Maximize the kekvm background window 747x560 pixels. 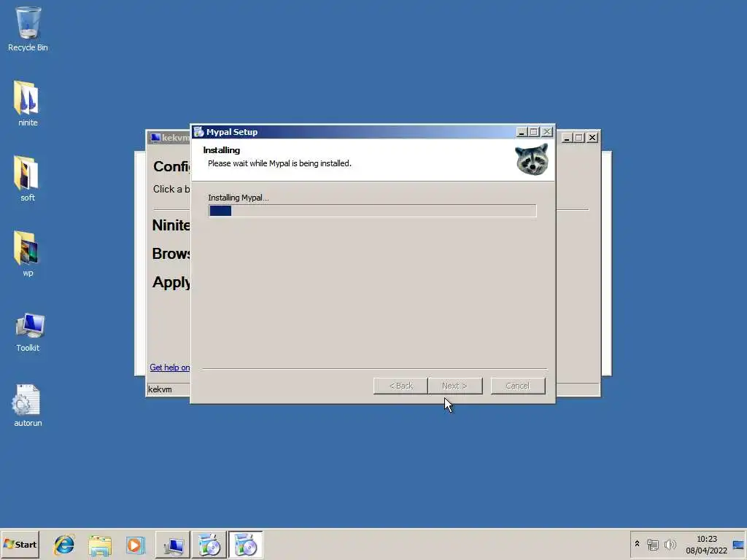[x=578, y=138]
